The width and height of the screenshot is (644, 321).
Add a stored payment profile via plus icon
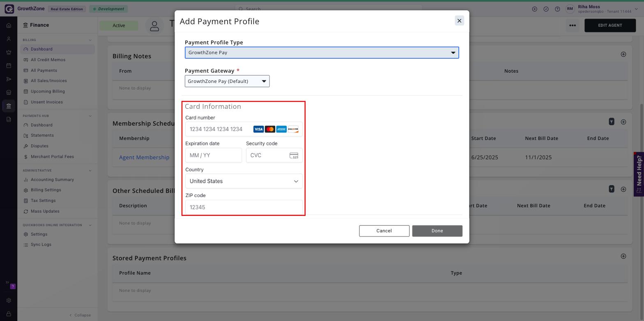pyautogui.click(x=623, y=256)
